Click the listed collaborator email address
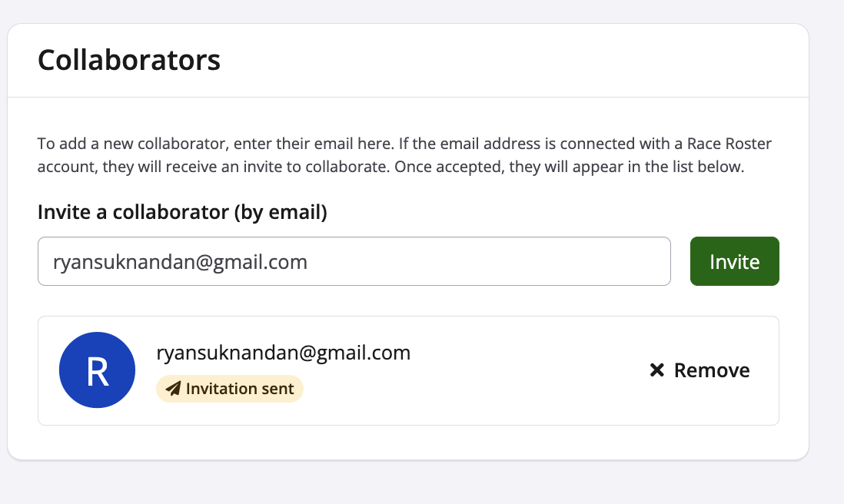Viewport: 844px width, 504px height. click(283, 353)
